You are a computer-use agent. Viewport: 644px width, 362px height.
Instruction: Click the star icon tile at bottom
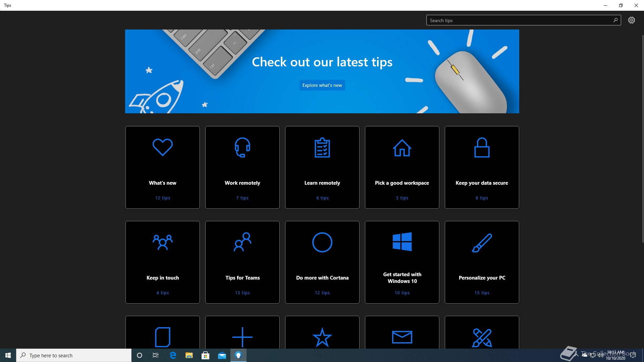(322, 336)
